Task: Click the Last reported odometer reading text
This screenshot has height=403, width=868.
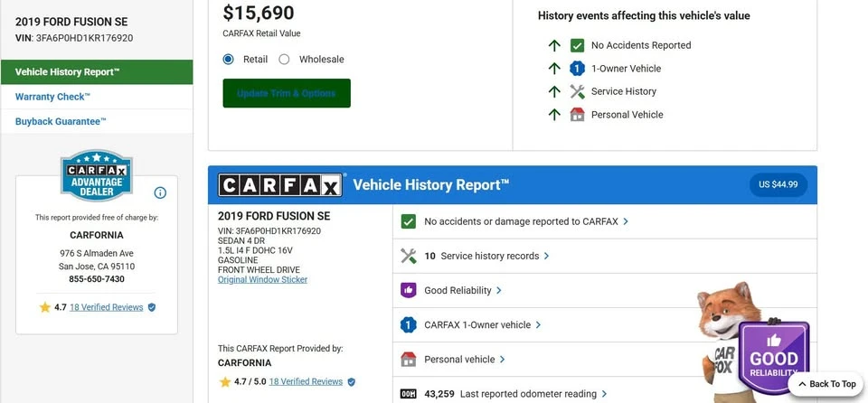Action: [x=528, y=394]
